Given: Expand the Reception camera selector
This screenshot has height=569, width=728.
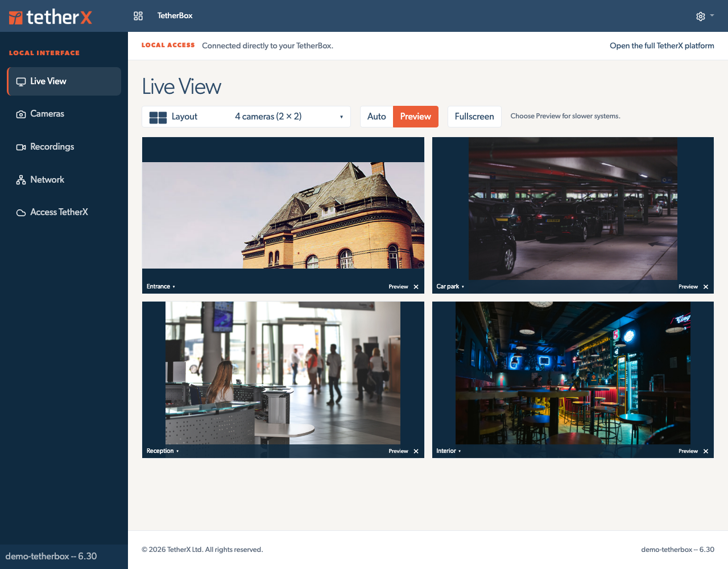Looking at the screenshot, I should (163, 451).
